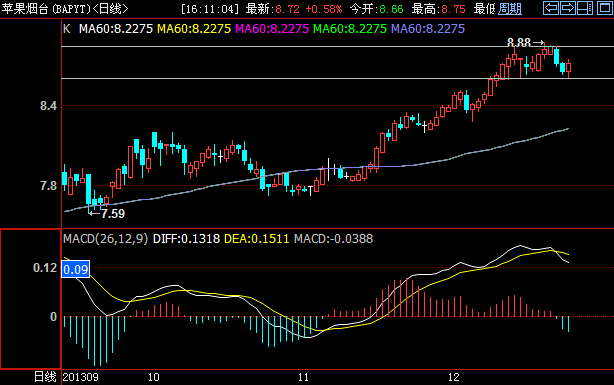
Task: Click the full-window square icon
Action: coord(605,8)
